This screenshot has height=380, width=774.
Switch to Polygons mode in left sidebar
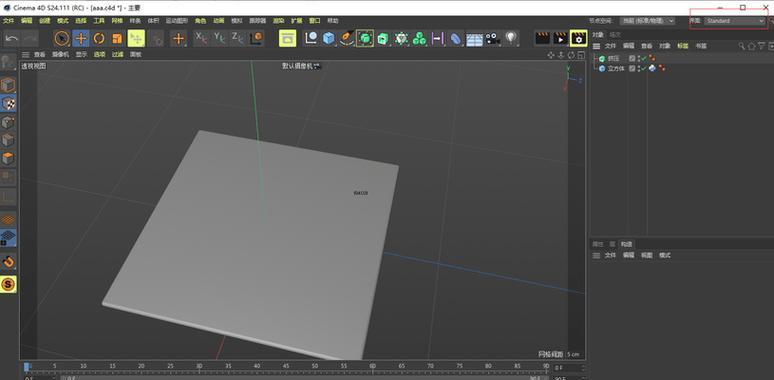pyautogui.click(x=8, y=159)
